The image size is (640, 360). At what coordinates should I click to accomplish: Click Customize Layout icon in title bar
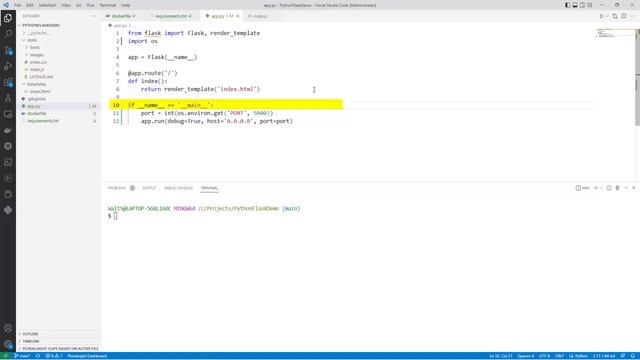[589, 5]
